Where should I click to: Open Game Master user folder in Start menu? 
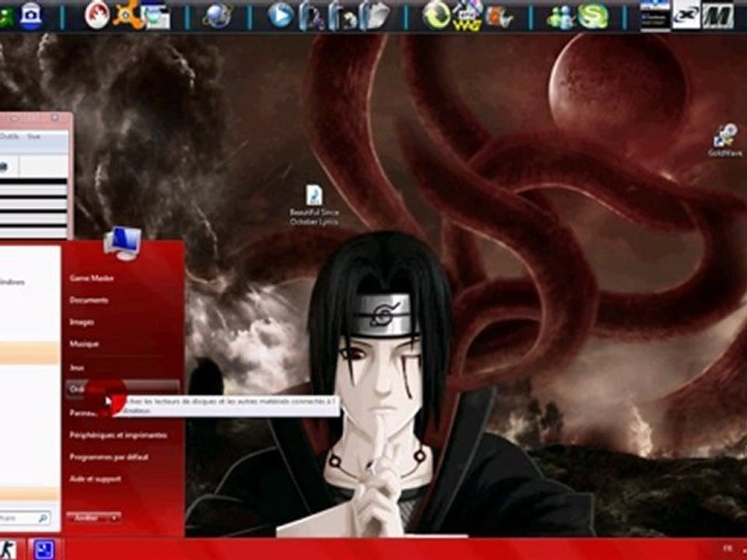point(92,278)
